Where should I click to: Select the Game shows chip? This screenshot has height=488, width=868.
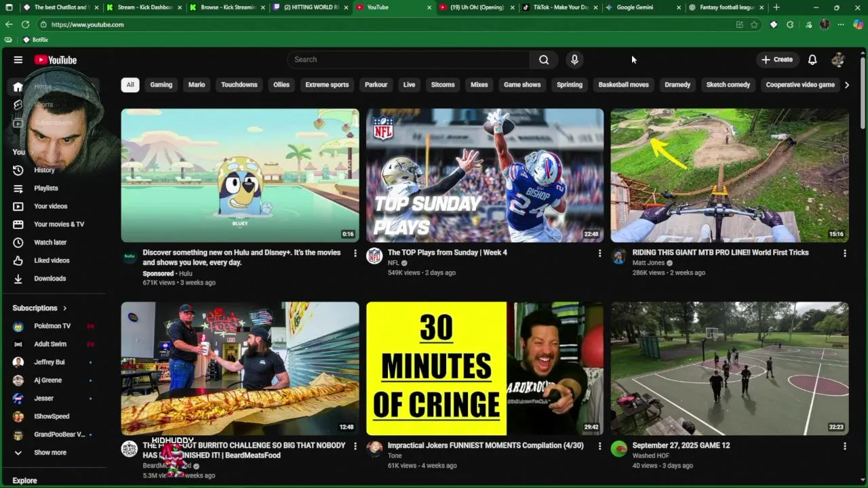pyautogui.click(x=522, y=85)
